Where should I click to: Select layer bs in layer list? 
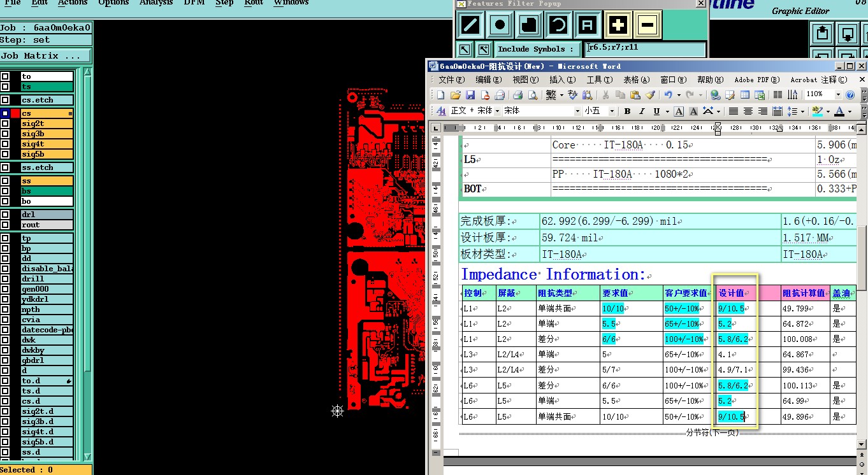coord(47,191)
